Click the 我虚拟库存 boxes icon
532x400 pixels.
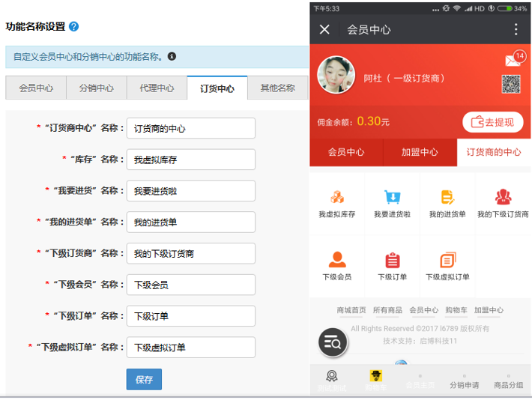tap(337, 198)
